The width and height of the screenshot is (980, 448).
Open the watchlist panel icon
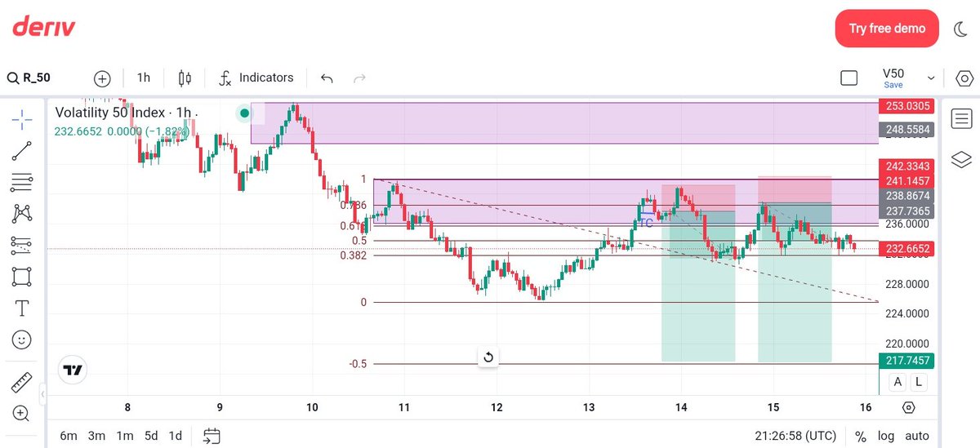click(x=962, y=120)
